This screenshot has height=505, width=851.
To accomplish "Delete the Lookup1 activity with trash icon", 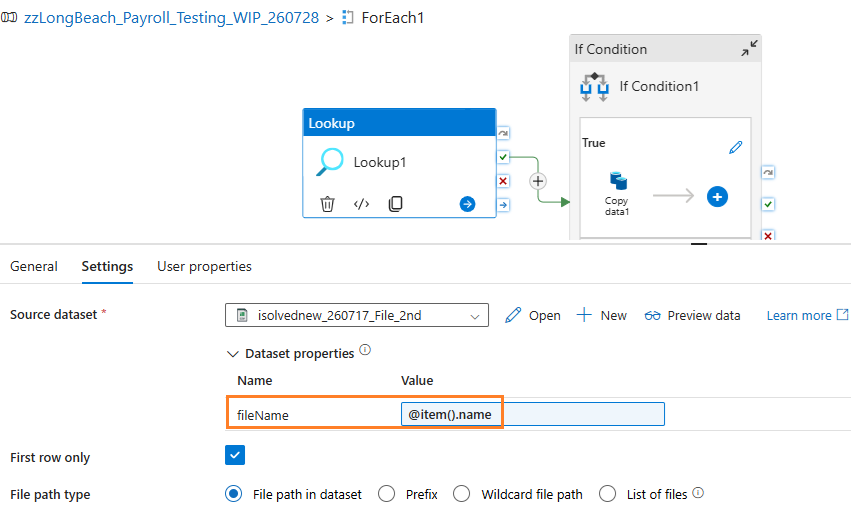I will click(327, 204).
